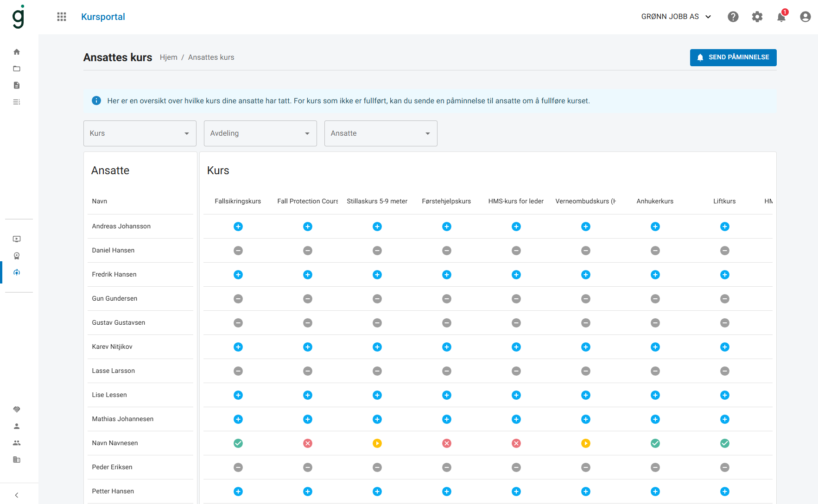818x504 pixels.
Task: Click the Navn column header
Action: (x=100, y=201)
